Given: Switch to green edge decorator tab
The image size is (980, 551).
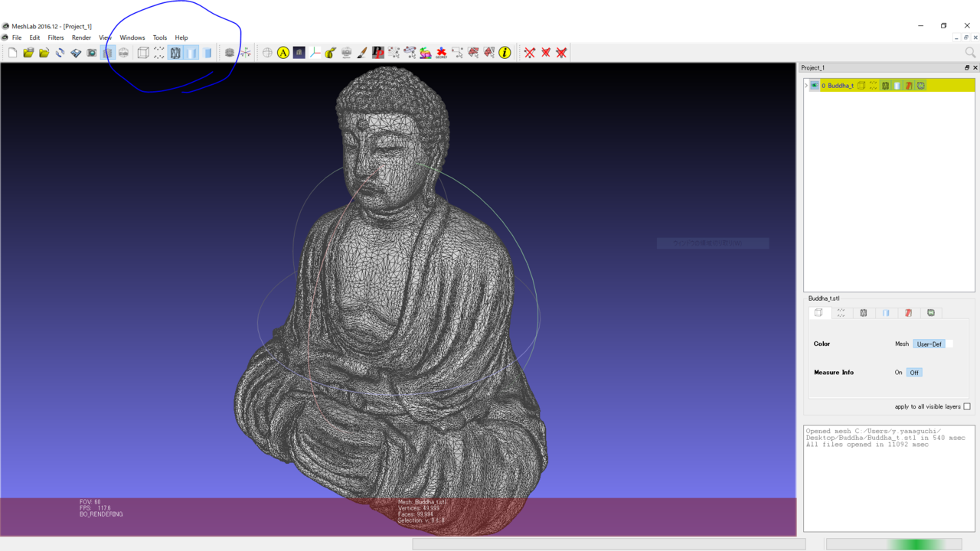Looking at the screenshot, I should tap(931, 313).
